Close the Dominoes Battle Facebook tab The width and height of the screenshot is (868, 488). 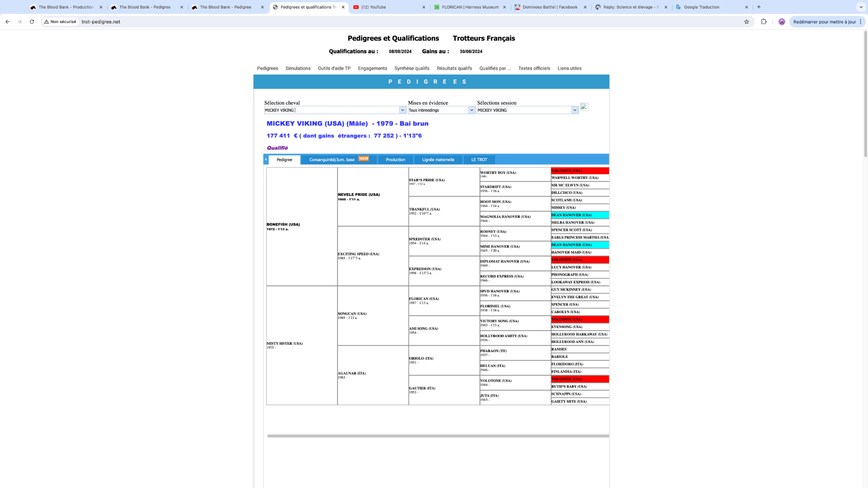pyautogui.click(x=585, y=7)
